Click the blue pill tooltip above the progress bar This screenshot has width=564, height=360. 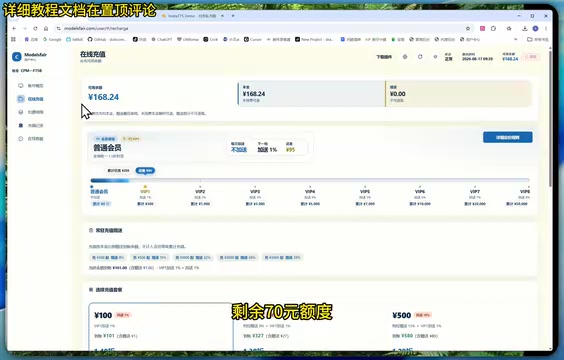click(x=145, y=170)
